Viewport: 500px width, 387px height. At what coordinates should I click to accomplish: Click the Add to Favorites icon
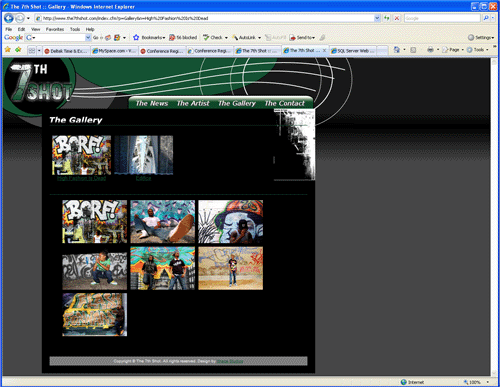tap(18, 50)
